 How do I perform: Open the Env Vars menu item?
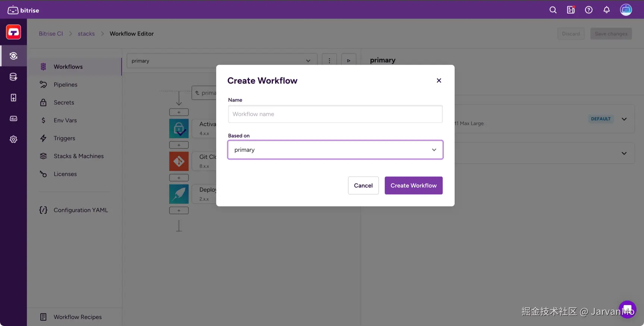click(x=75, y=120)
